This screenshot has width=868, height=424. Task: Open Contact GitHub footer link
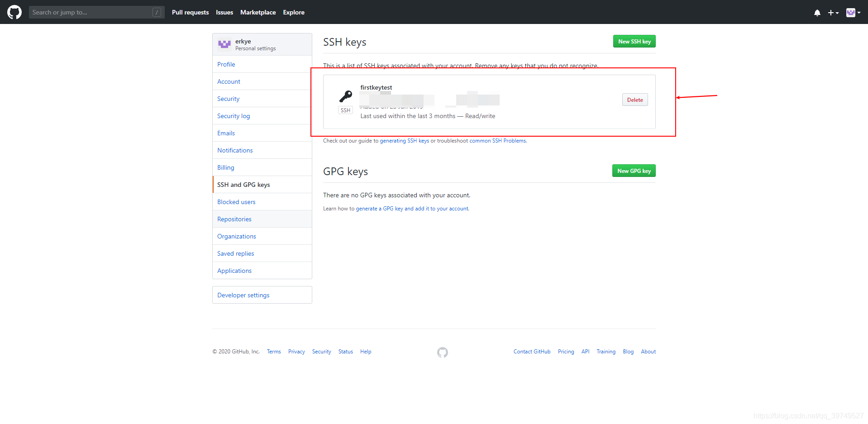point(532,352)
